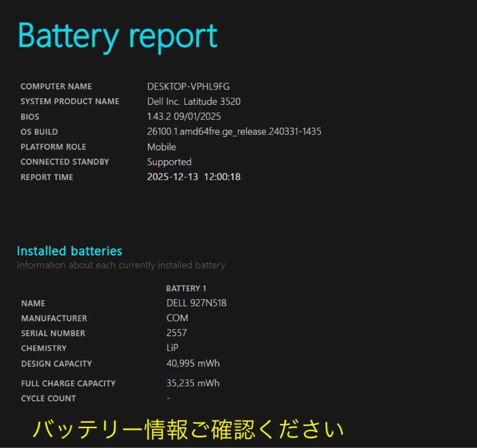Click the installed battery description subtitle

pyautogui.click(x=121, y=265)
